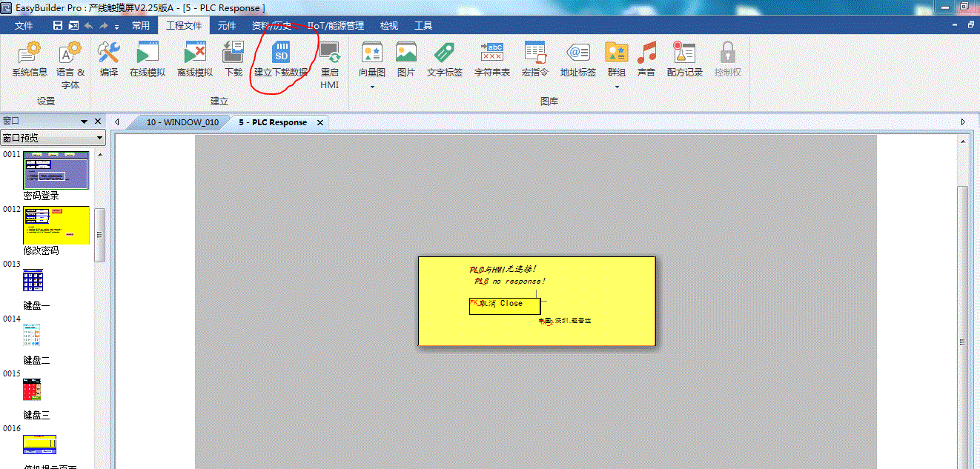Switch to 10 - WINDOW_010 tab
Viewport: 980px width, 469px height.
(x=182, y=122)
